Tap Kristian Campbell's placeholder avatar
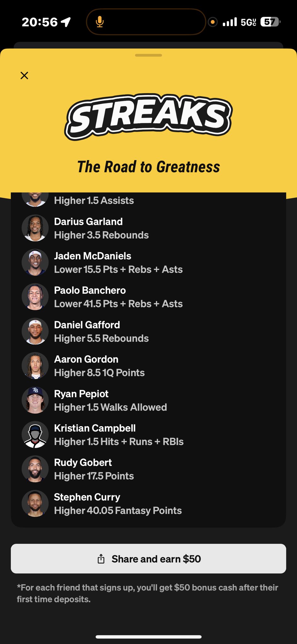Screen dimensions: 297x644 tap(35, 435)
